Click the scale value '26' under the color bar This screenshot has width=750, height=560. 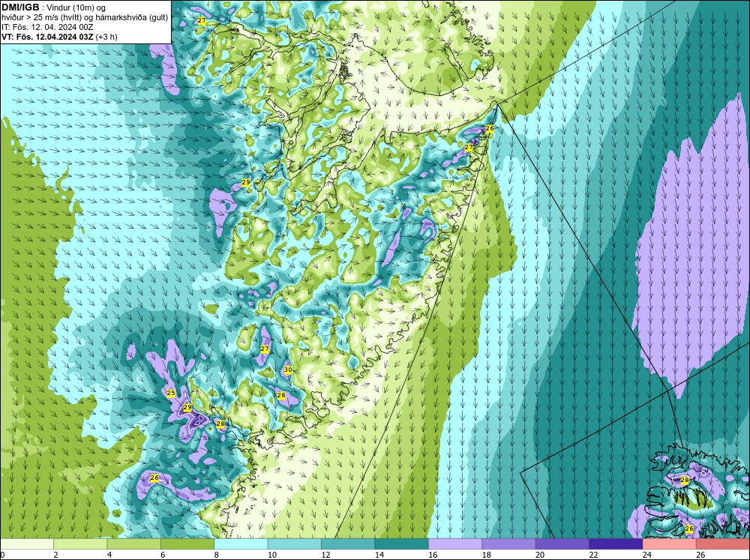coord(700,555)
